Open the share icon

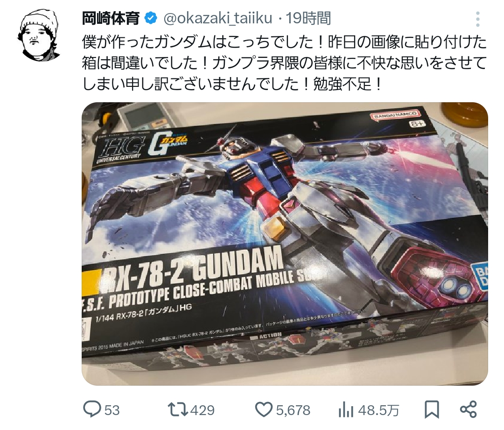469,409
